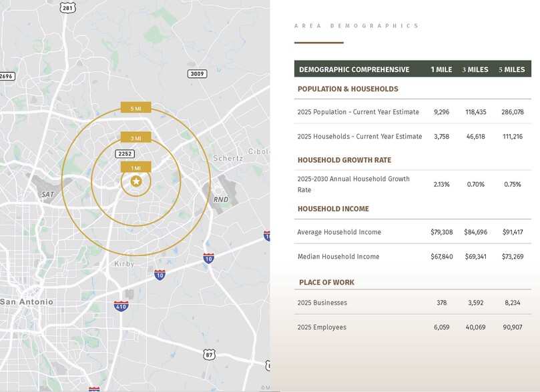
Task: Click the US 87 highway shield
Action: pyautogui.click(x=210, y=355)
